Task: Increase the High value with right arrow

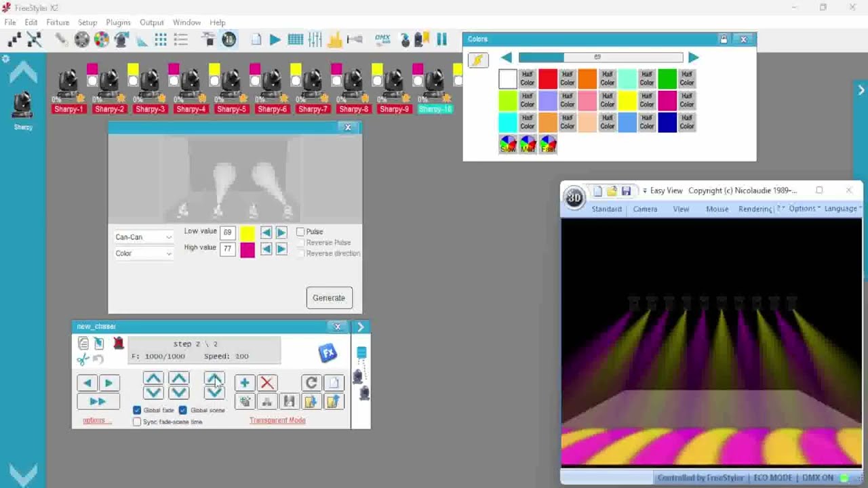Action: click(281, 249)
